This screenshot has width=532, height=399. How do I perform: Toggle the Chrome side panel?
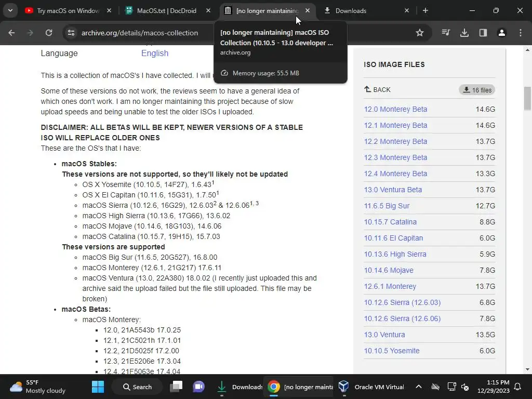click(483, 33)
